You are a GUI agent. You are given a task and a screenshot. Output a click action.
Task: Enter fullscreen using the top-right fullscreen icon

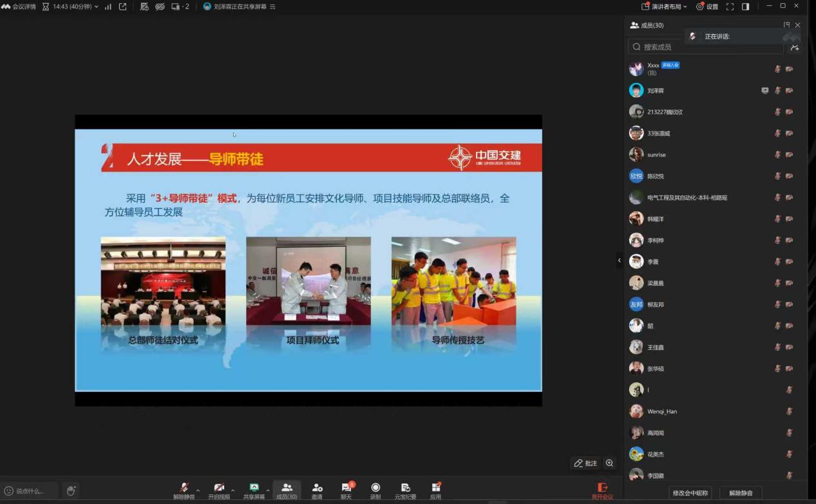click(x=730, y=6)
